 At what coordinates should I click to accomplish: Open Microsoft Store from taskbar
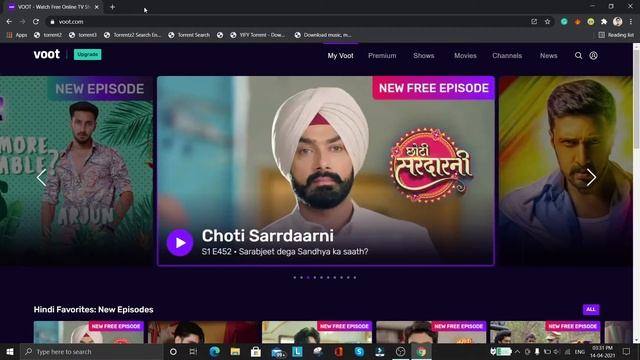256,351
